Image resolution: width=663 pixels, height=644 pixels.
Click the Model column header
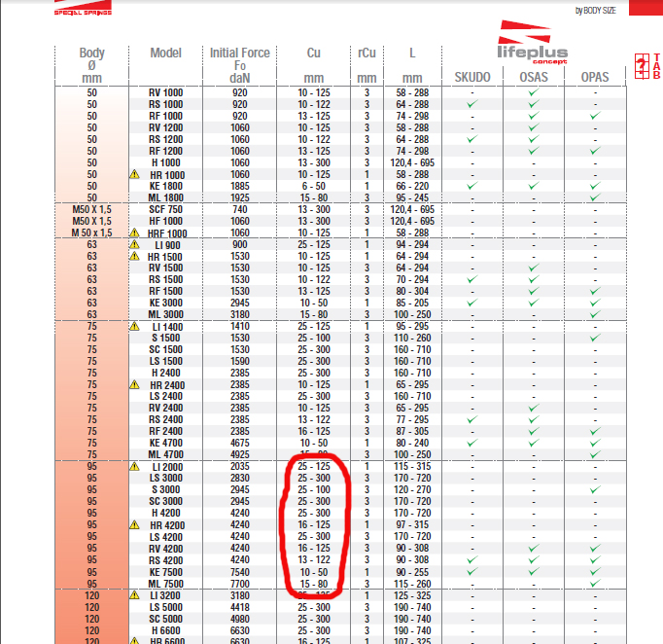click(166, 53)
